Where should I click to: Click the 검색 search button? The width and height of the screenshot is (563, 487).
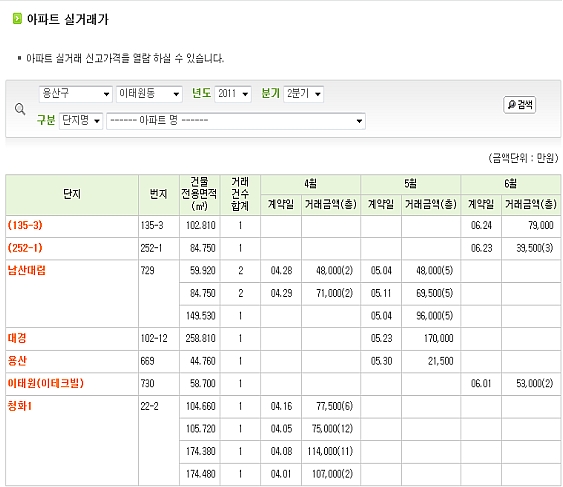520,105
